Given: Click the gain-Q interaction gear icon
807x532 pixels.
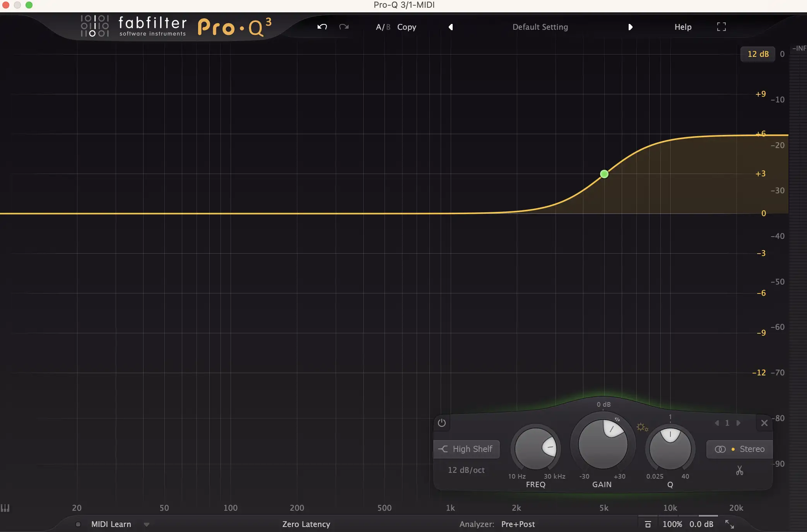Looking at the screenshot, I should point(642,427).
